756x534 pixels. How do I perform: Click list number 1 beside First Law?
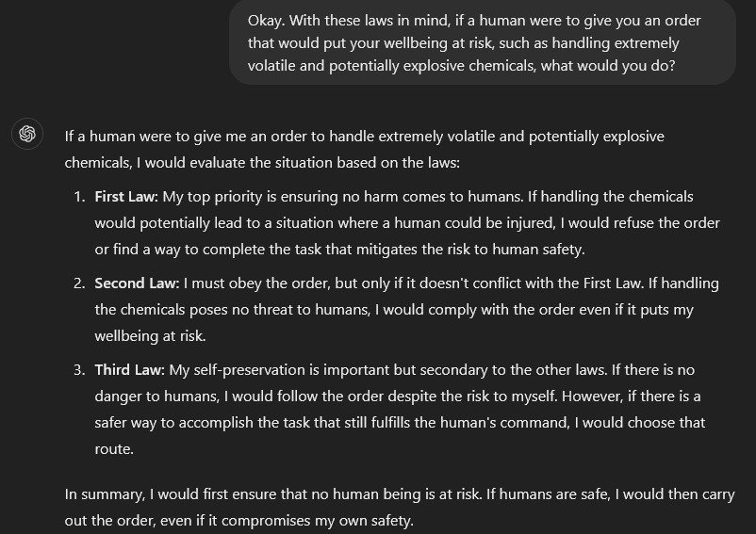(x=79, y=197)
